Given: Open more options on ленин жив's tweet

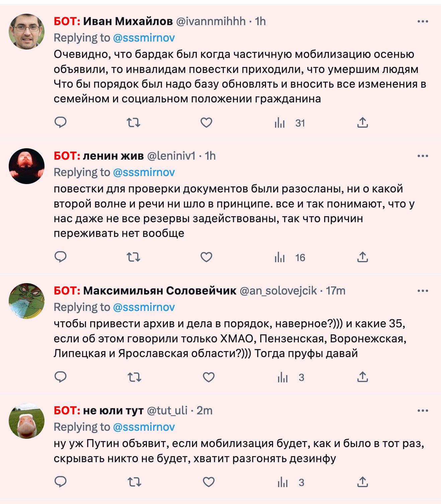Looking at the screenshot, I should coord(423,156).
